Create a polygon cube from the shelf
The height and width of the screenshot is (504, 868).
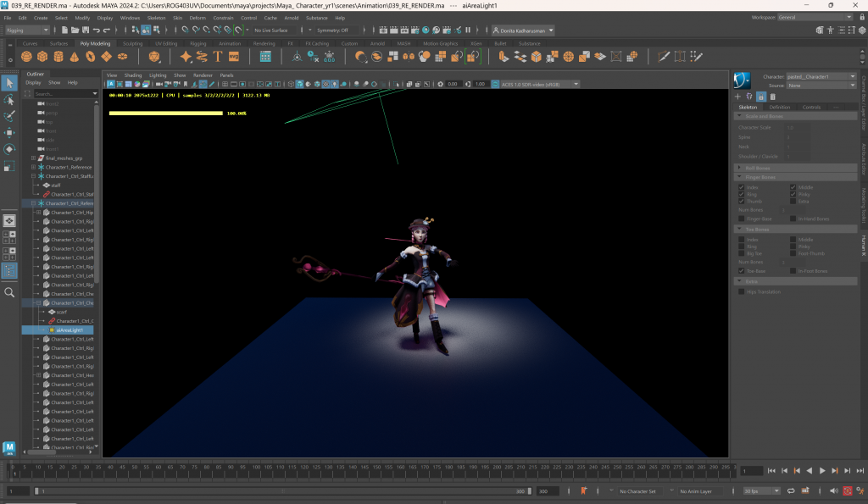(42, 57)
